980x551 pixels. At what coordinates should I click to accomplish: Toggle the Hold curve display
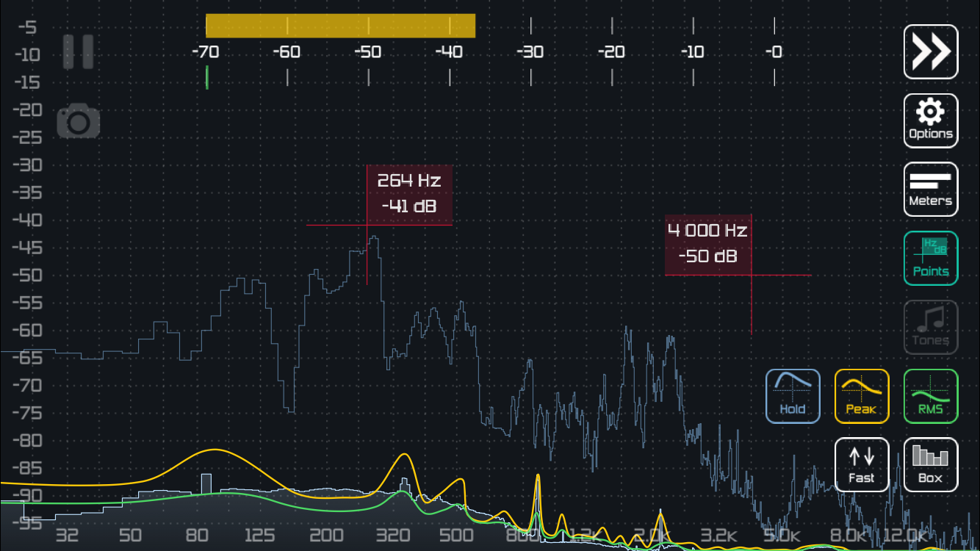(x=793, y=396)
